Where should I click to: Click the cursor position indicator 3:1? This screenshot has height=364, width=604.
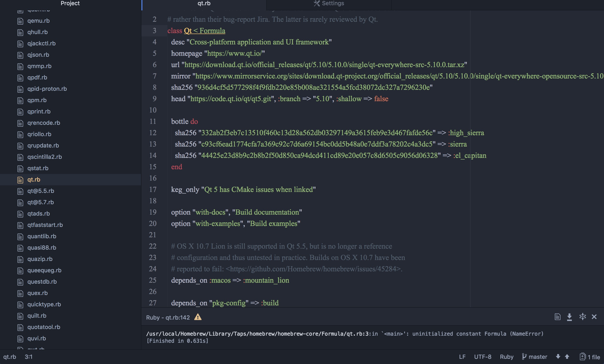coord(29,357)
